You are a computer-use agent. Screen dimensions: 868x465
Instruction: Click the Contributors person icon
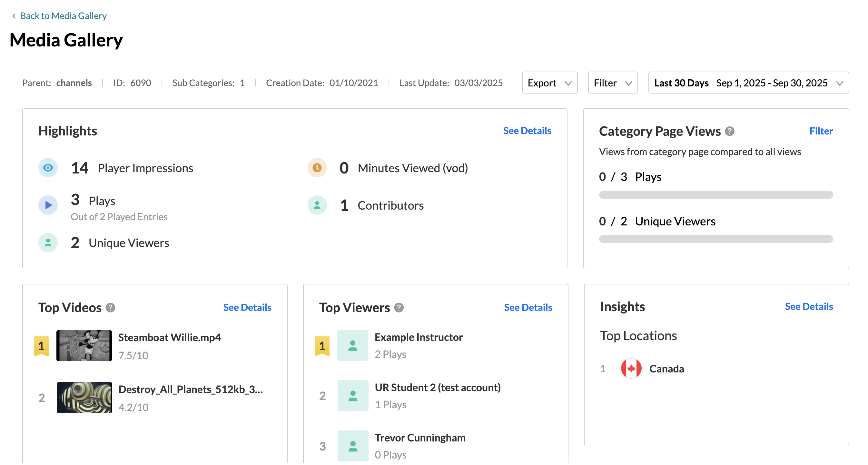point(317,205)
